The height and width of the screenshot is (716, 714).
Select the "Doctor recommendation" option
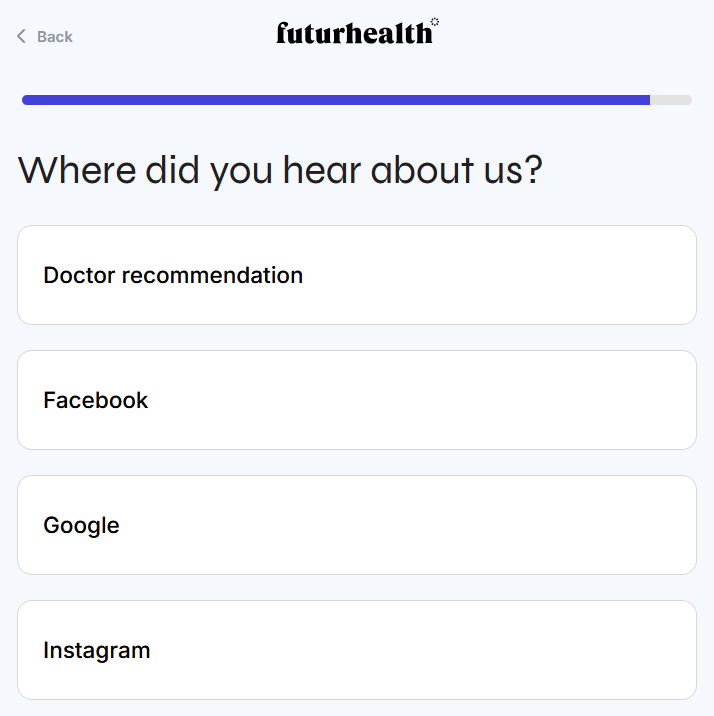click(357, 275)
